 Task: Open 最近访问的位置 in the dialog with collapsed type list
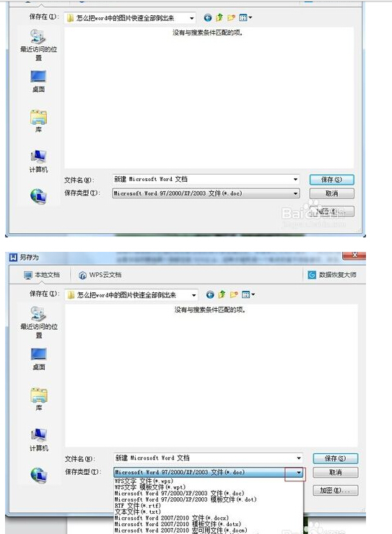38,45
